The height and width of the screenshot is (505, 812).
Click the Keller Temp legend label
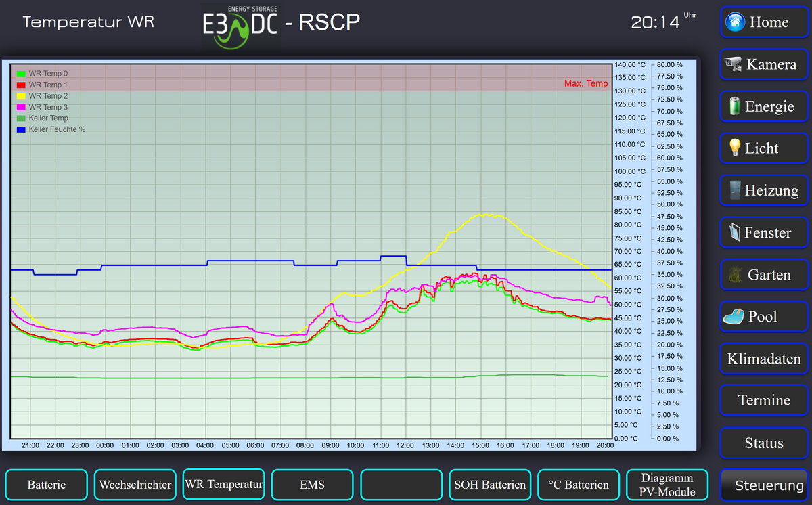pyautogui.click(x=49, y=118)
